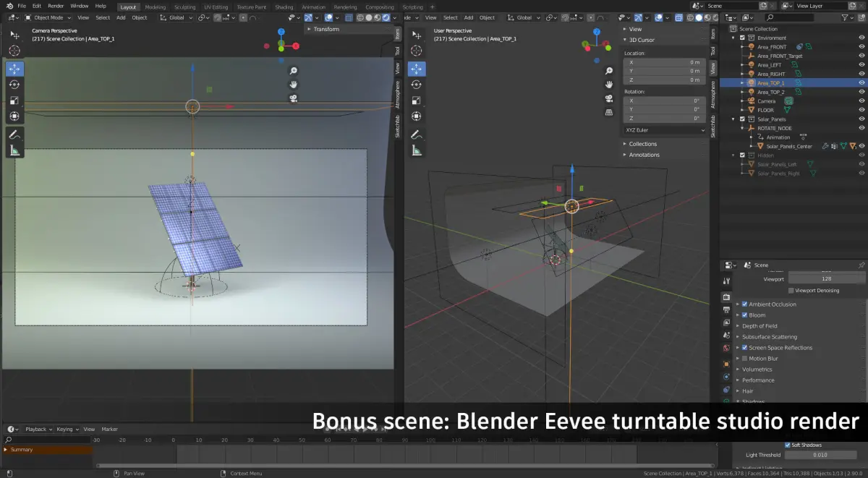
Task: Disable Screen Space Reflections checkbox
Action: pyautogui.click(x=744, y=348)
